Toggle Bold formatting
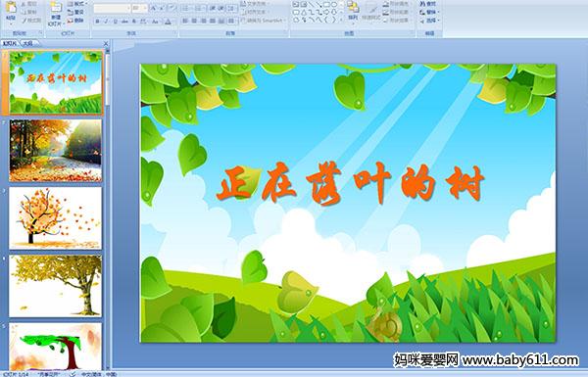This screenshot has height=377, width=588. tap(97, 22)
